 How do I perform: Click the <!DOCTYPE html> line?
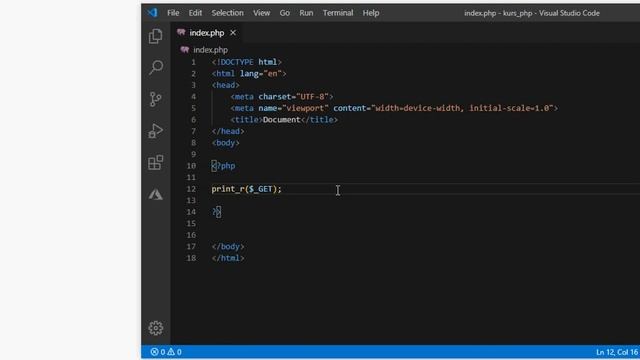247,62
